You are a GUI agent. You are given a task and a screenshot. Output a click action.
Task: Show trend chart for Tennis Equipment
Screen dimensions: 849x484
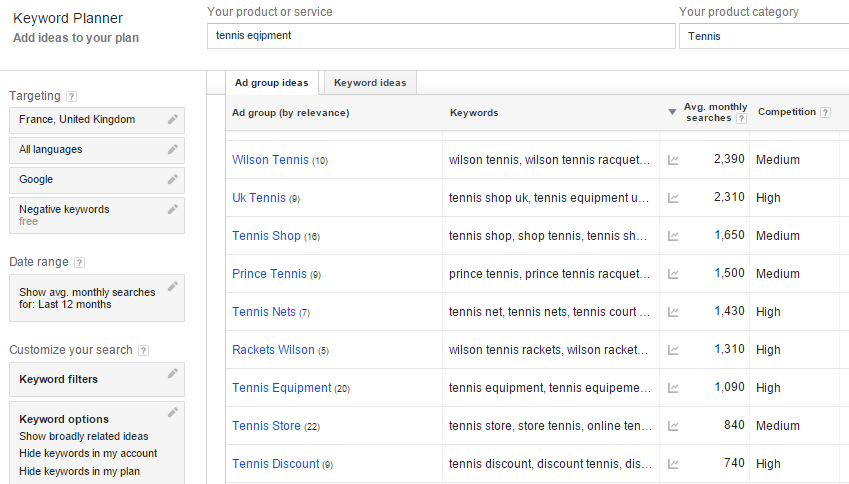pos(673,388)
